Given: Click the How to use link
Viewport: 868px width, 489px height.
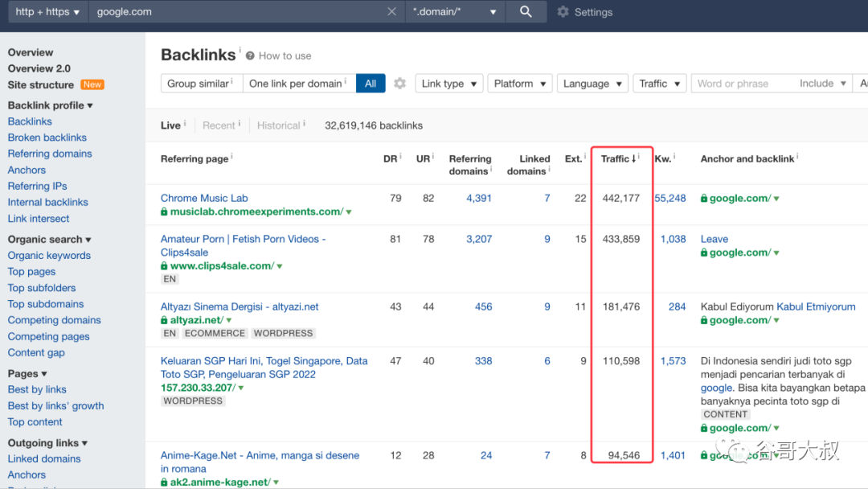Looking at the screenshot, I should [x=285, y=56].
